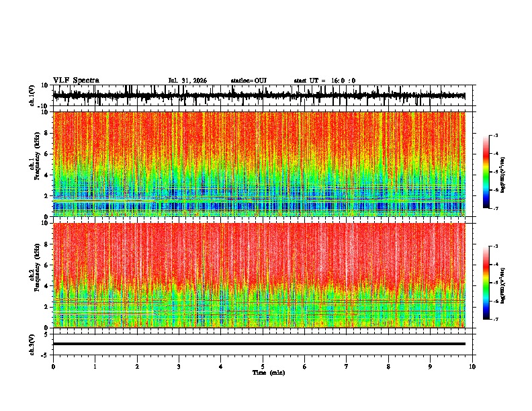The height and width of the screenshot is (411, 532).
Task: Click time axis tick label "2"
Action: pos(137,367)
